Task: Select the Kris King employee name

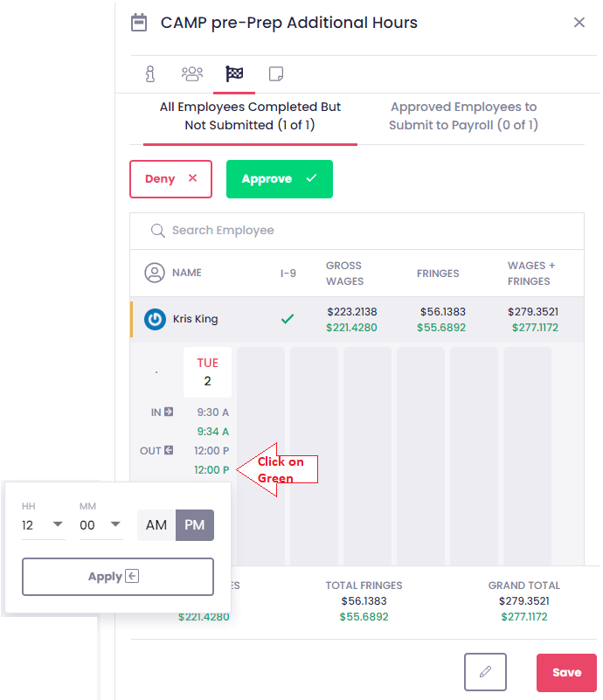Action: pyautogui.click(x=196, y=319)
